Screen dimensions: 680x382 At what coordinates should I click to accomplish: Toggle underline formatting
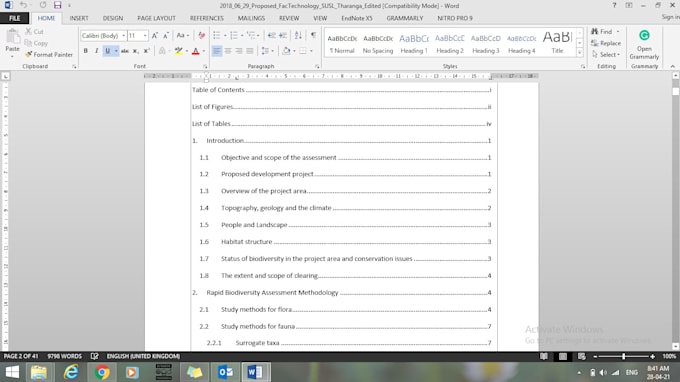[108, 51]
